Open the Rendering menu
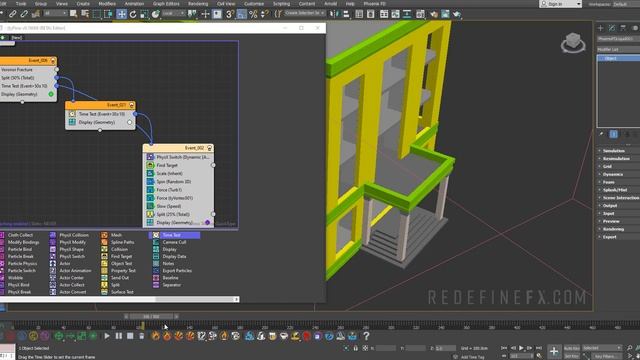Image resolution: width=640 pixels, height=360 pixels. (x=198, y=4)
